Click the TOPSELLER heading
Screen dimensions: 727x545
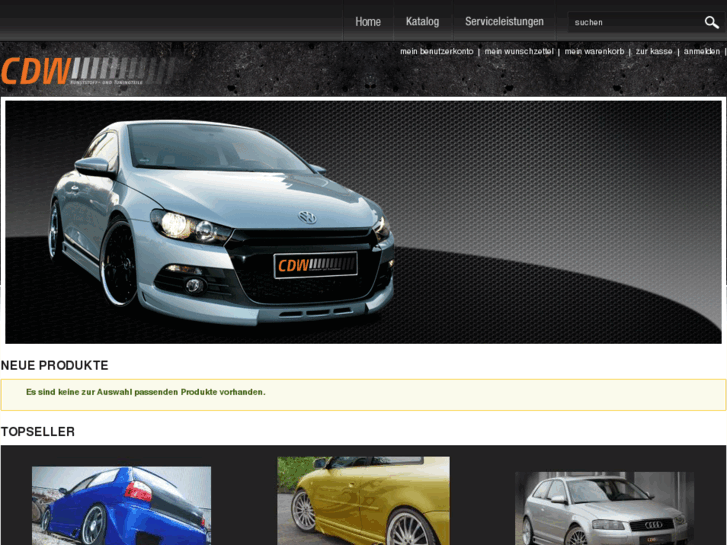(x=38, y=432)
